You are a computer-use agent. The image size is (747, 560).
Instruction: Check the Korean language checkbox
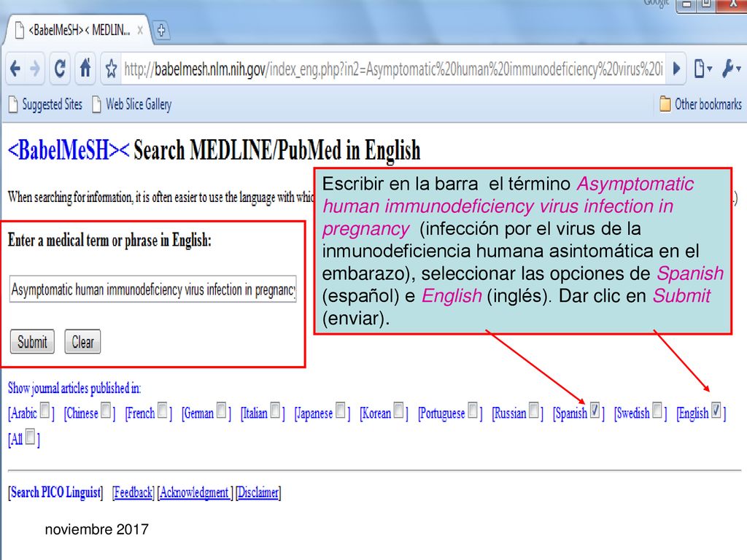pyautogui.click(x=399, y=410)
